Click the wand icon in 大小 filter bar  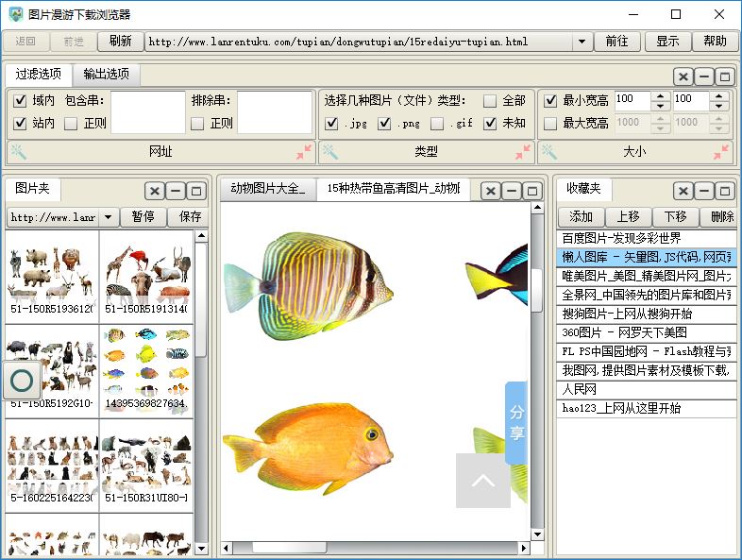pos(548,152)
